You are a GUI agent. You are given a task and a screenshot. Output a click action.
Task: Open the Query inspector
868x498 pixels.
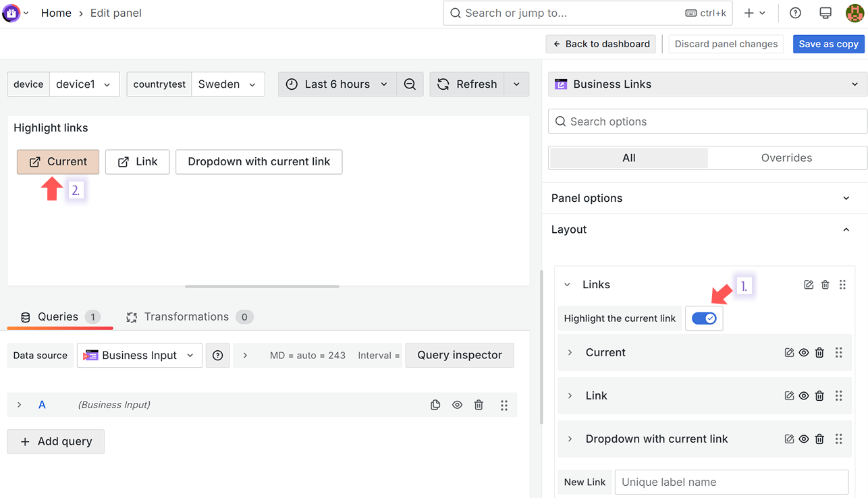point(460,355)
